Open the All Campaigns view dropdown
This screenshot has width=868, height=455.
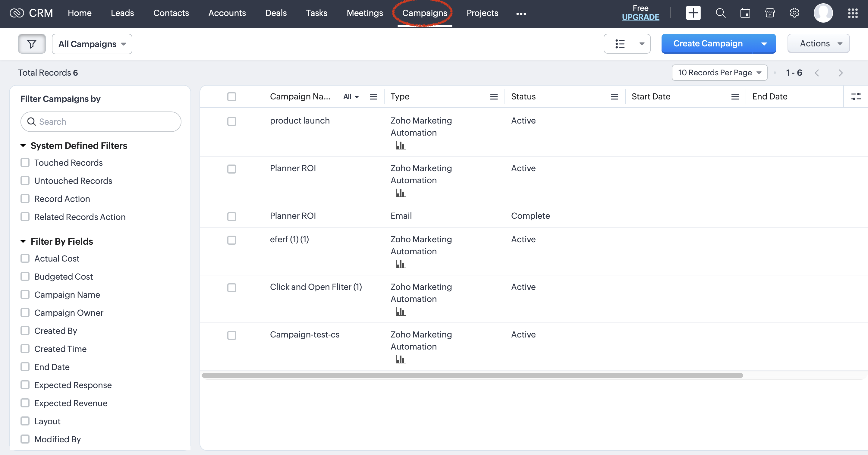point(92,44)
